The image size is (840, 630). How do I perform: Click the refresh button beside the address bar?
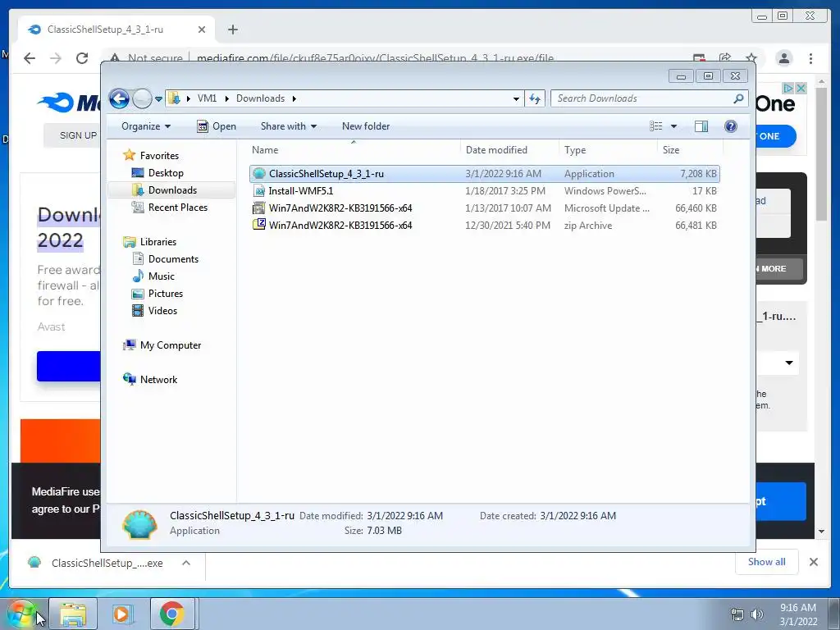point(535,98)
